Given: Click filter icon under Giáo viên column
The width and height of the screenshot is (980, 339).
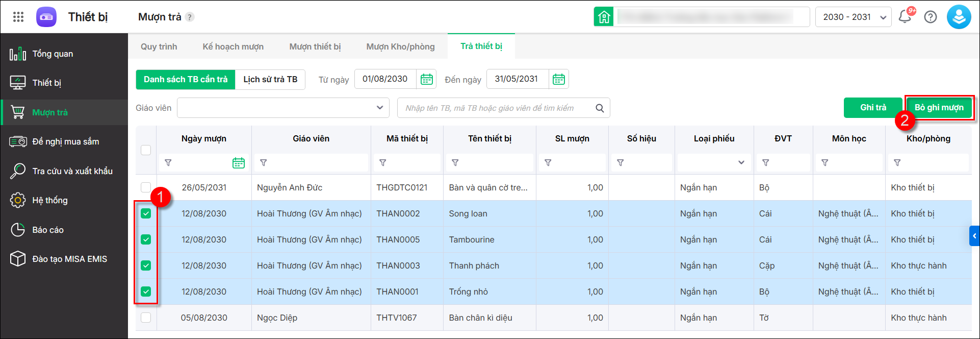Looking at the screenshot, I should point(264,163).
